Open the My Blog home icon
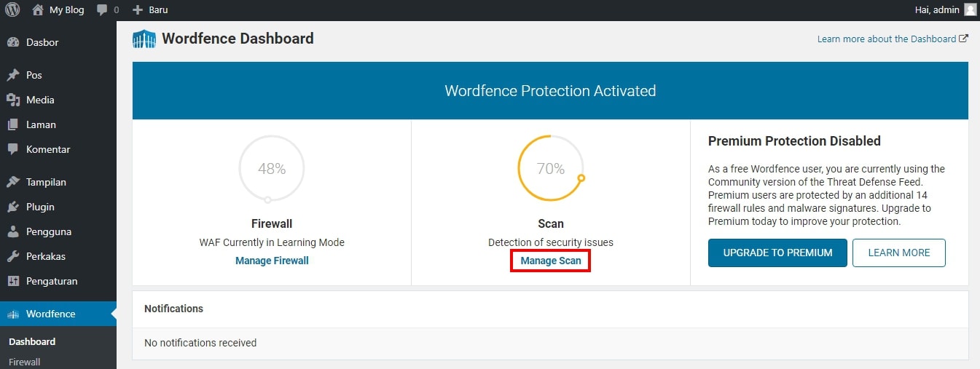 [38, 10]
